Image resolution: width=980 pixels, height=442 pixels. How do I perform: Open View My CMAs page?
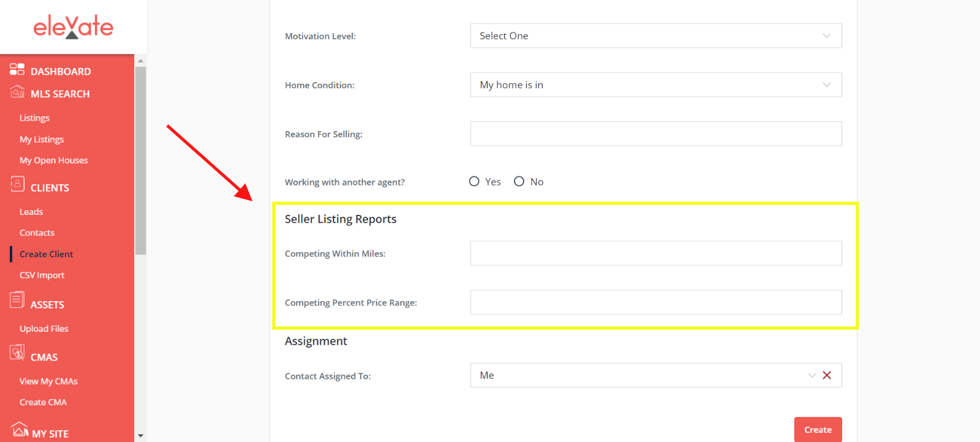point(48,381)
